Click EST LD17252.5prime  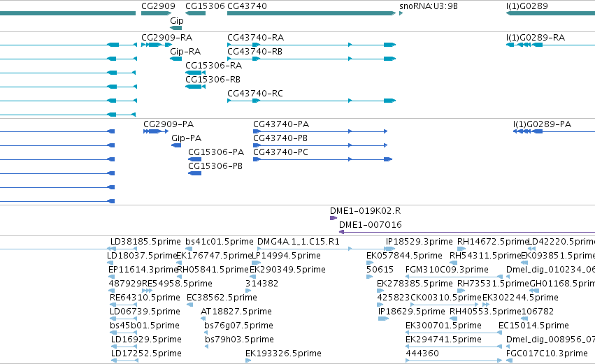point(146,354)
